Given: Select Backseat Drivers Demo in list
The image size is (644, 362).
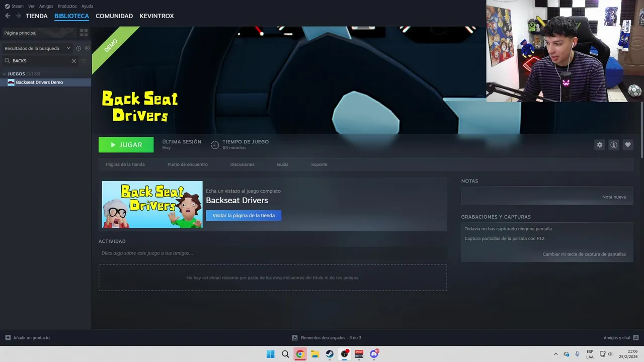Looking at the screenshot, I should pyautogui.click(x=45, y=82).
